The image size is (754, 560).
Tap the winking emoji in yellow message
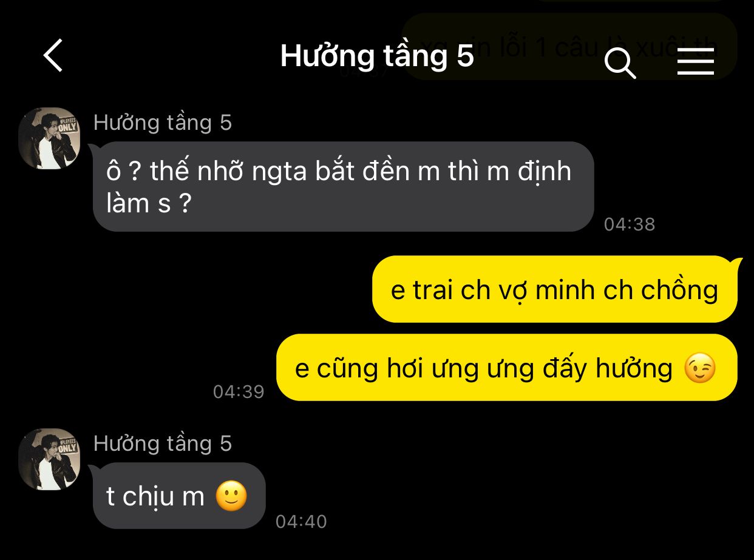(x=700, y=368)
